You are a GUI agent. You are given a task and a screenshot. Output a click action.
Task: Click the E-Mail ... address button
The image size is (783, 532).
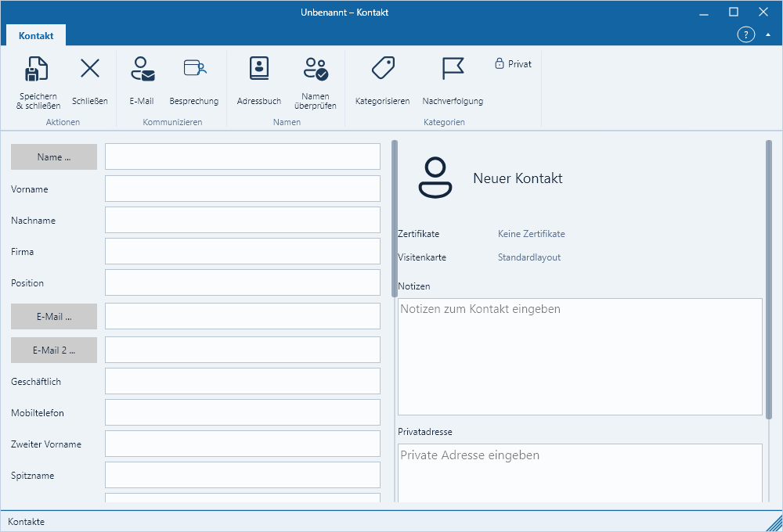click(54, 316)
